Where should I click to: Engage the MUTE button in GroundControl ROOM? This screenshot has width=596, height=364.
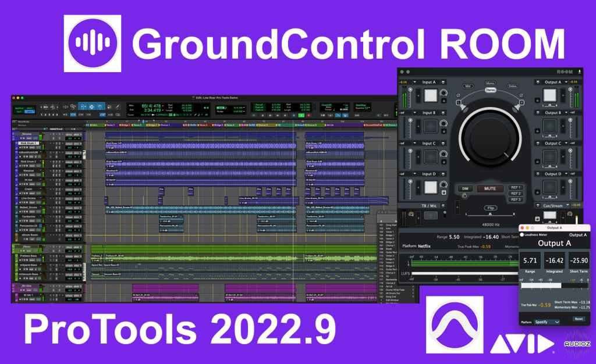pyautogui.click(x=490, y=189)
